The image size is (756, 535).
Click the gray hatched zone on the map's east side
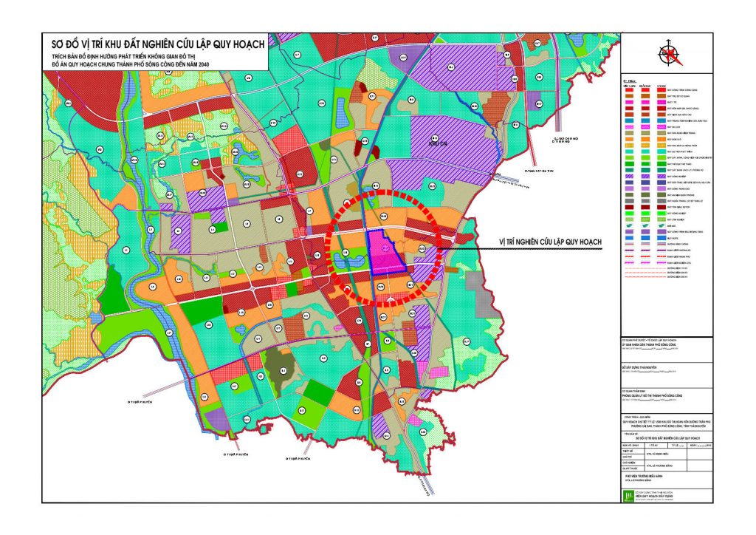pyautogui.click(x=484, y=296)
